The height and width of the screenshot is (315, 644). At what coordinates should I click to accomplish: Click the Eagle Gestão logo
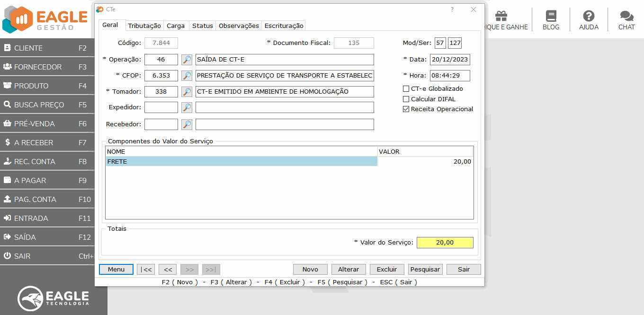(x=45, y=19)
